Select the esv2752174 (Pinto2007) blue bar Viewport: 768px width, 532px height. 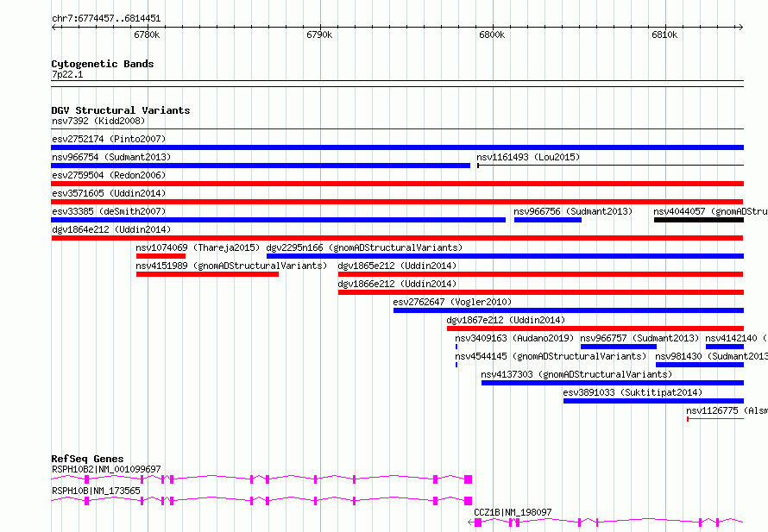pos(397,147)
